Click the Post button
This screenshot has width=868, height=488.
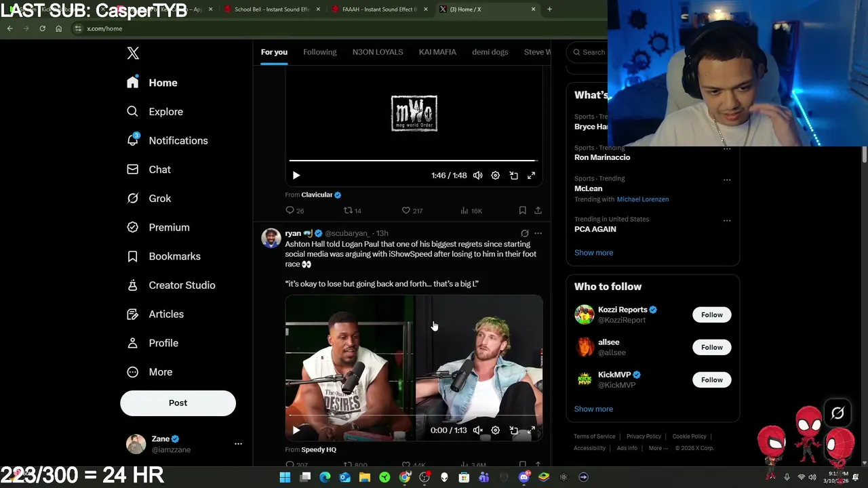click(178, 403)
